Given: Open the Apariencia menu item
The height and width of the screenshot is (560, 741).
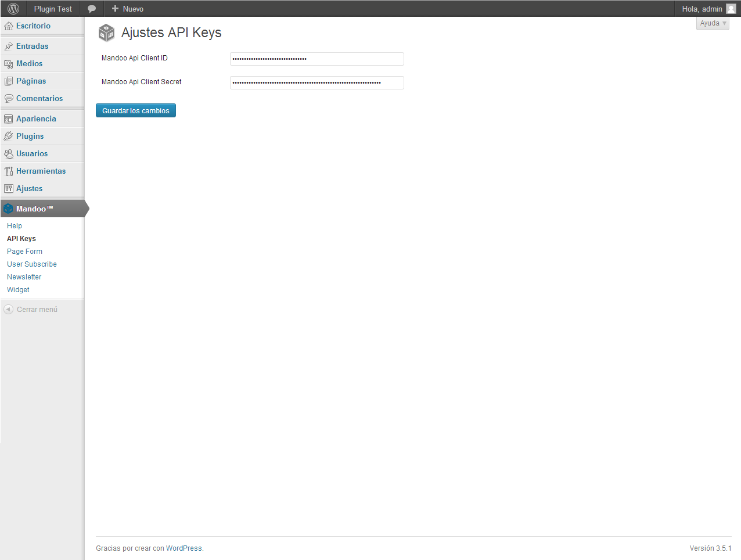Looking at the screenshot, I should tap(36, 119).
